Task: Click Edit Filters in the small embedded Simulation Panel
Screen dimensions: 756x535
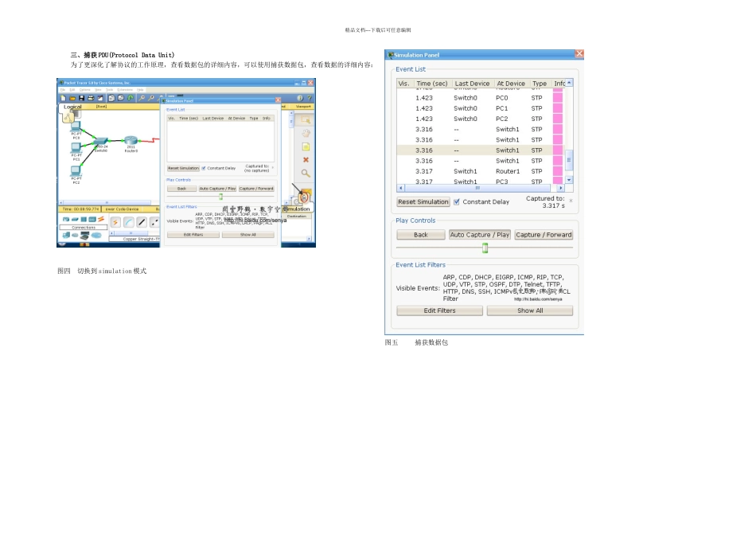Action: pos(193,234)
